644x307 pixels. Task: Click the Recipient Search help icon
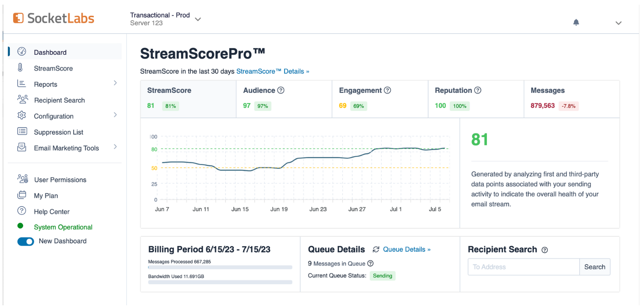coord(544,250)
